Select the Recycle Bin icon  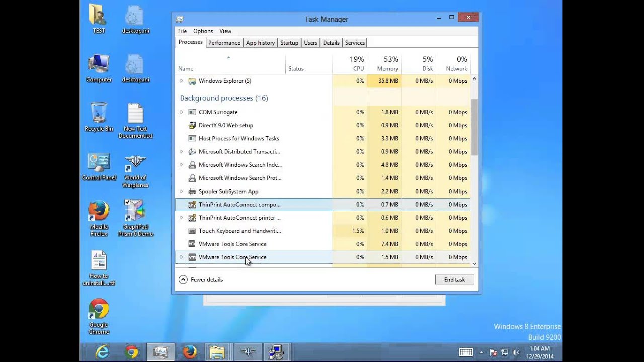pos(99,117)
